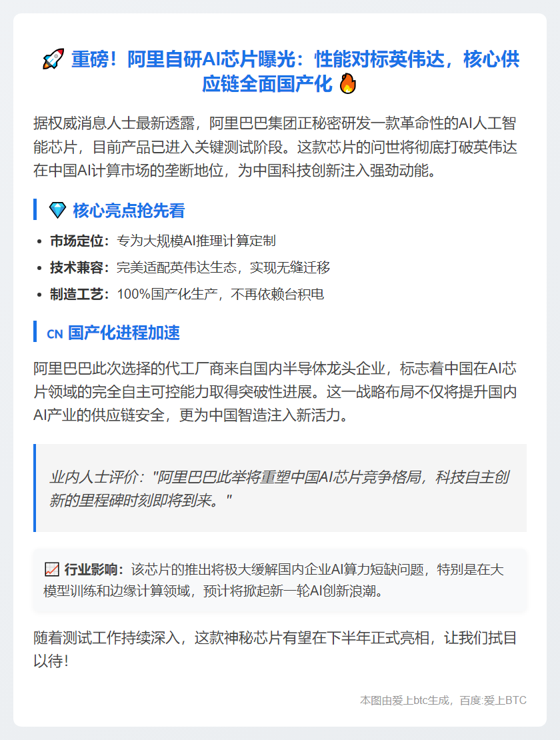The width and height of the screenshot is (560, 740).
Task: Click the bullet label 市场定位
Action: point(77,241)
